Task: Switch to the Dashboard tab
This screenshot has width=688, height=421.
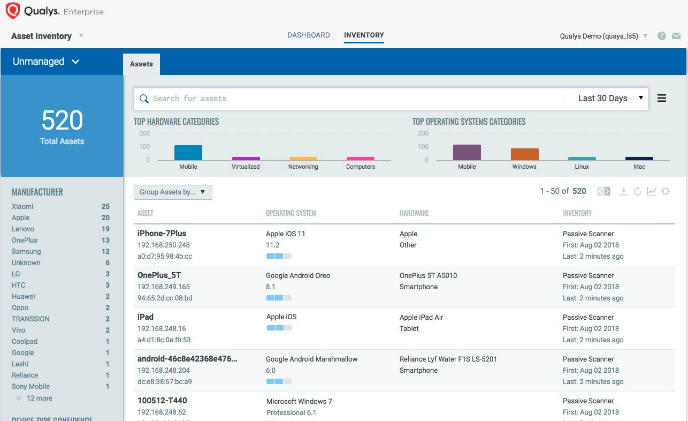Action: [x=308, y=35]
